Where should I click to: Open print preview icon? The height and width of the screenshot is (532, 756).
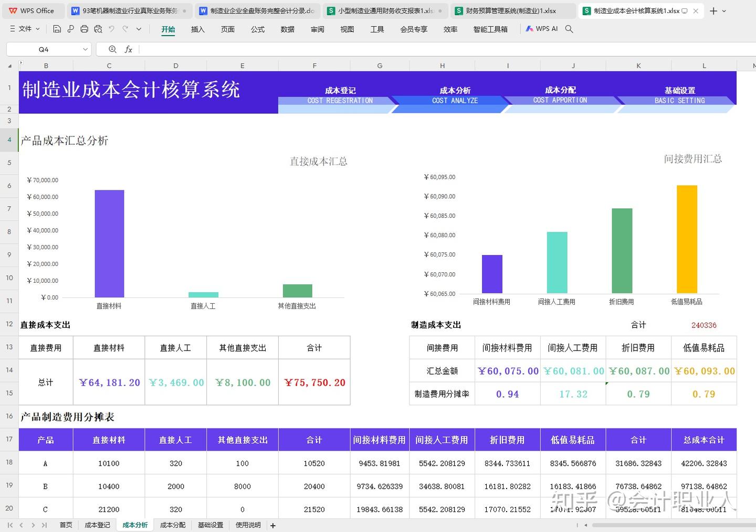(98, 29)
